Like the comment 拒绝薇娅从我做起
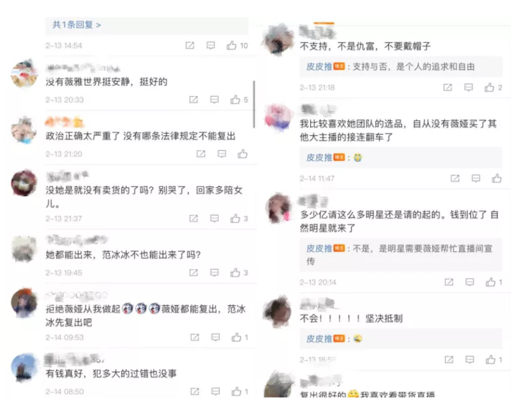The height and width of the screenshot is (416, 532). tap(236, 337)
